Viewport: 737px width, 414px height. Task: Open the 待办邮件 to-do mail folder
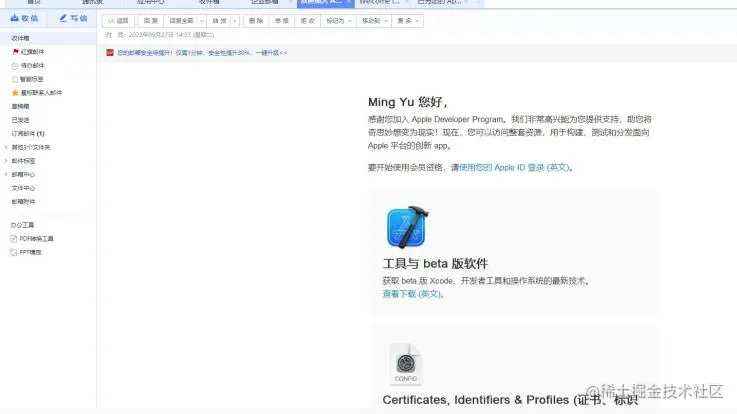pyautogui.click(x=32, y=65)
